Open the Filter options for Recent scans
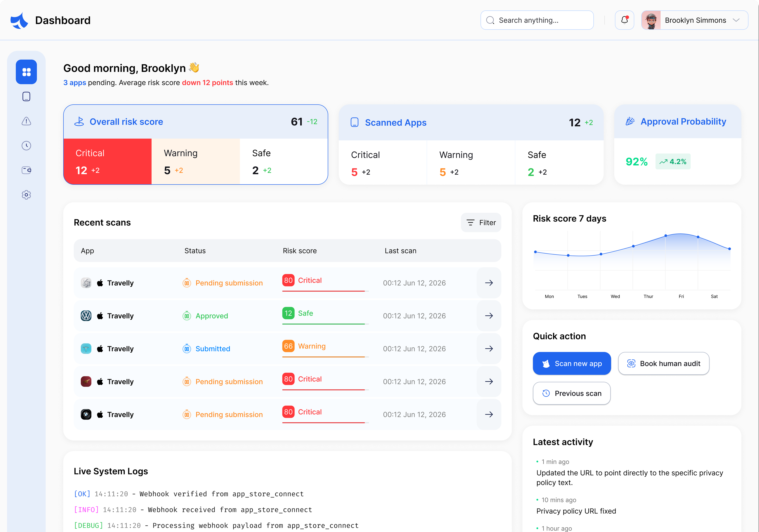759x532 pixels. [481, 222]
